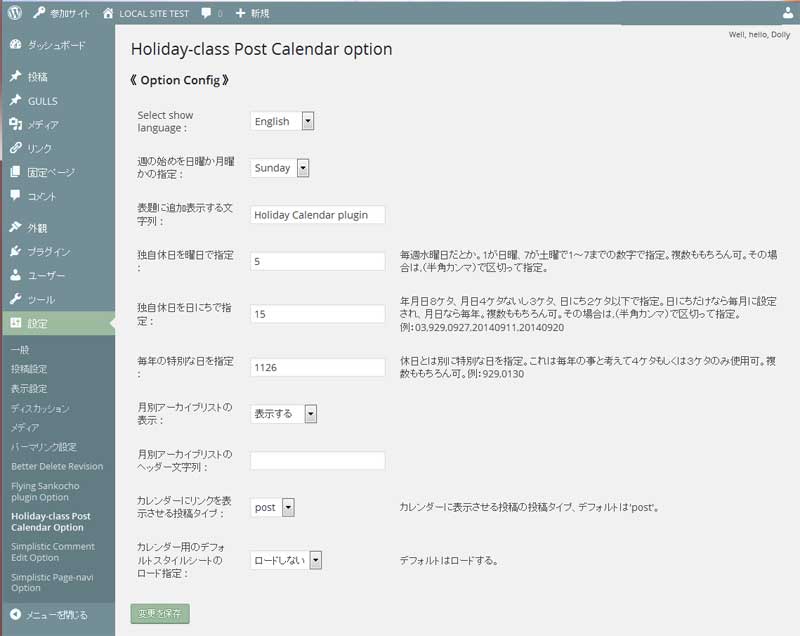Screen dimensions: 800x636
Task: Open Flying Sankocho plugin Option link
Action: (x=45, y=491)
